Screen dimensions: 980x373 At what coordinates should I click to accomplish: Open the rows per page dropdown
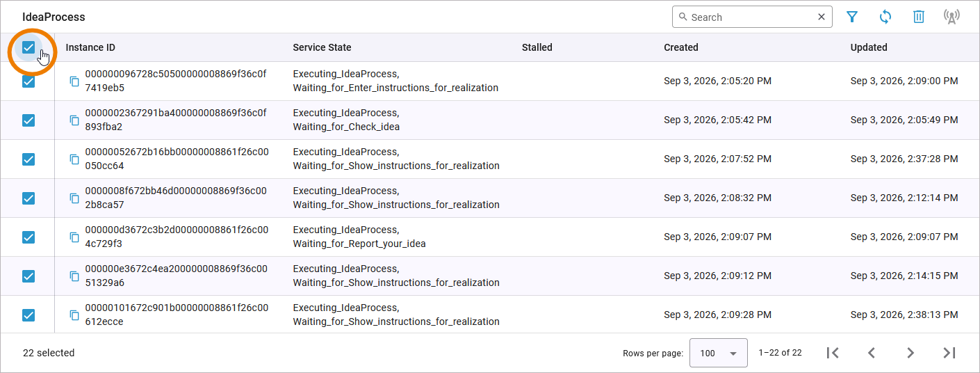pyautogui.click(x=718, y=353)
